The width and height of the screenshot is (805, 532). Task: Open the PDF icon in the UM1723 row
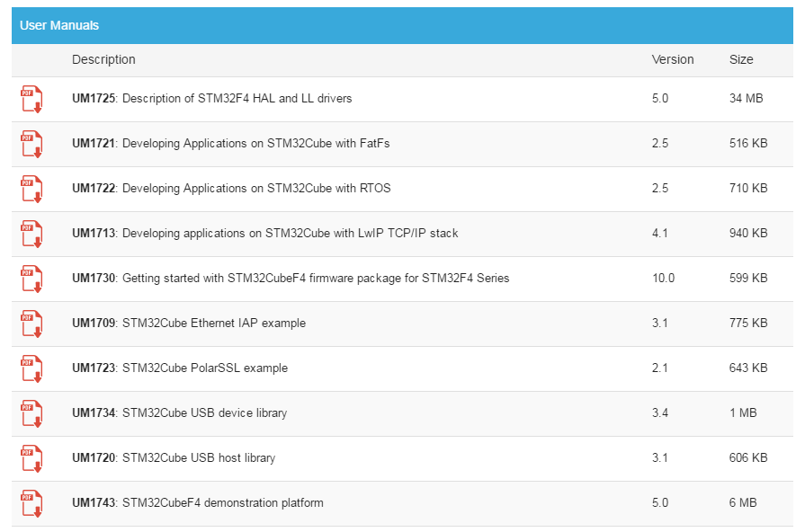point(31,368)
